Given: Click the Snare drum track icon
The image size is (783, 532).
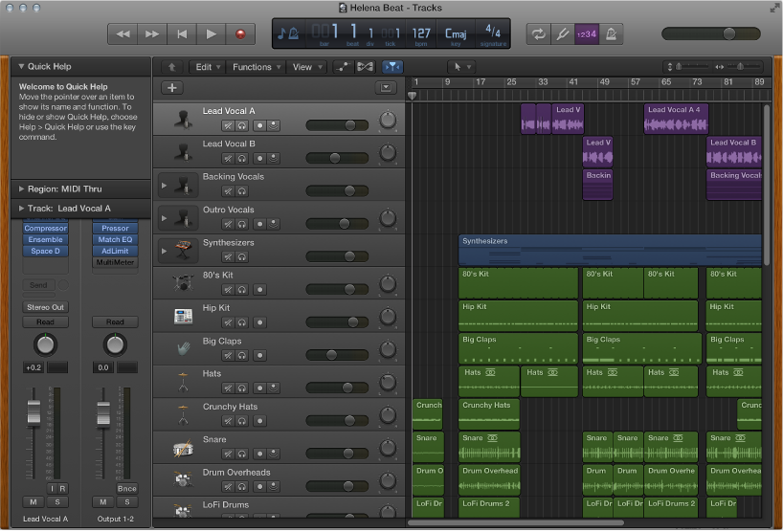Looking at the screenshot, I should point(183,449).
